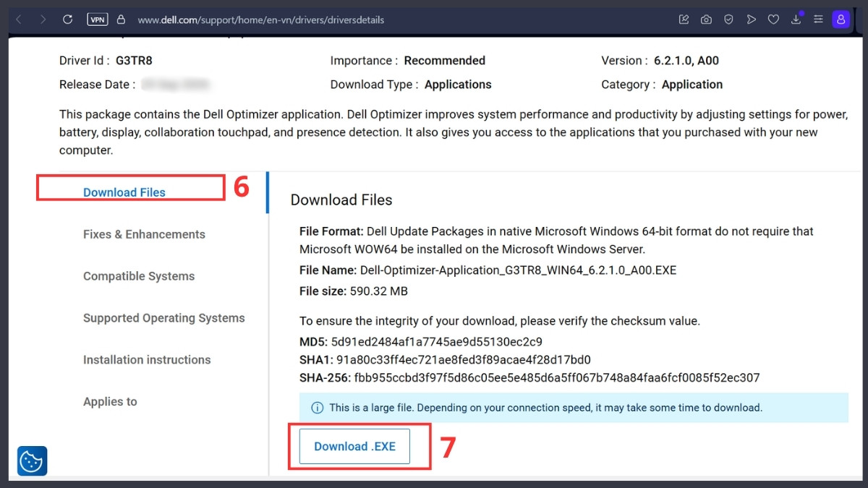Click the Download .EXE button

[354, 447]
